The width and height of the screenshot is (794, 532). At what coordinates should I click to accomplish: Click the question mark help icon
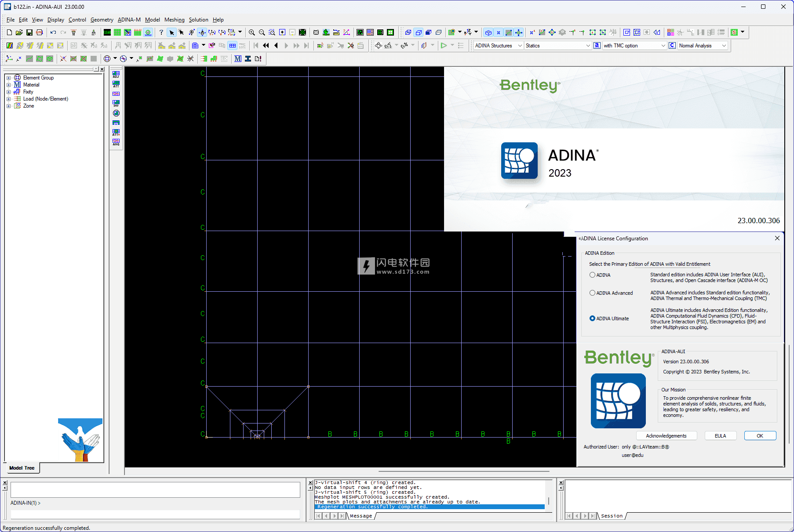pos(161,33)
